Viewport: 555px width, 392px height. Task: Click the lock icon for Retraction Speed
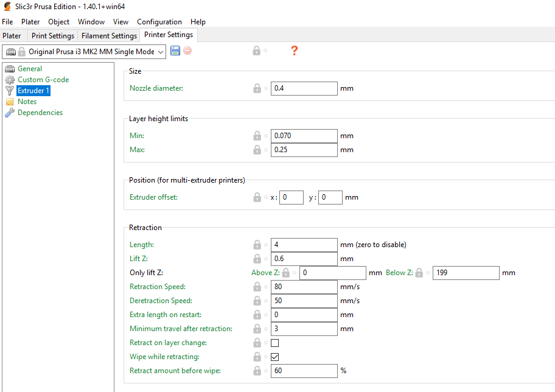click(257, 287)
